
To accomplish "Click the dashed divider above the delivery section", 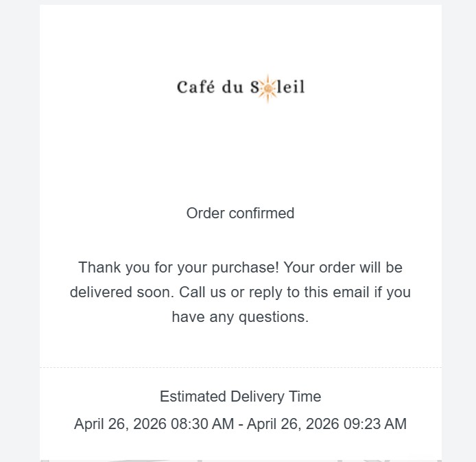I will pyautogui.click(x=240, y=367).
